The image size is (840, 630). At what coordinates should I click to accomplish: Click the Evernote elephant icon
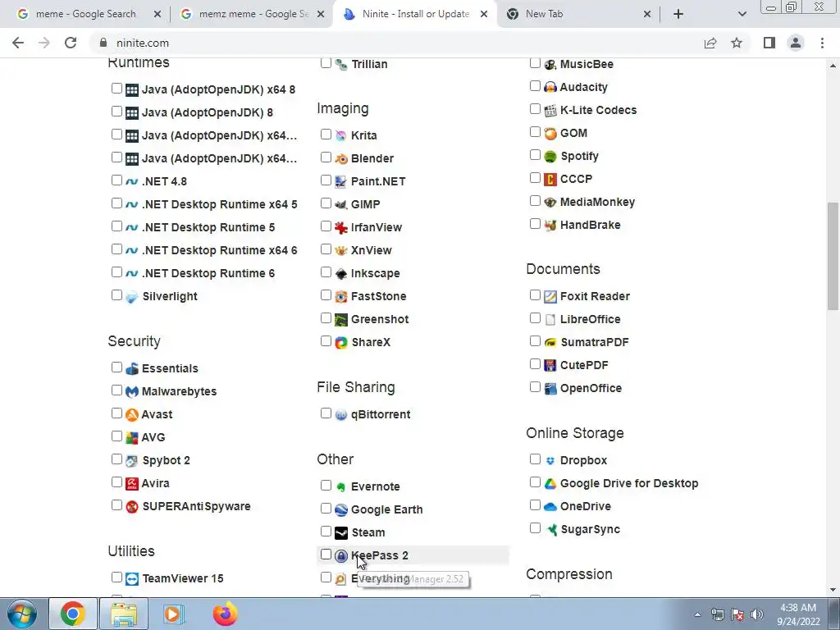tap(341, 487)
